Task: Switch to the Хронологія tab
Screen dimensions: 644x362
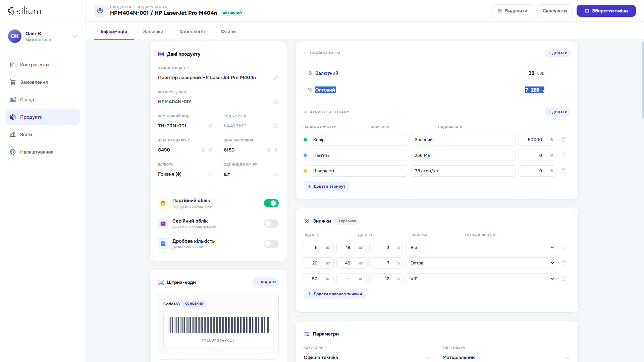Action: (192, 32)
